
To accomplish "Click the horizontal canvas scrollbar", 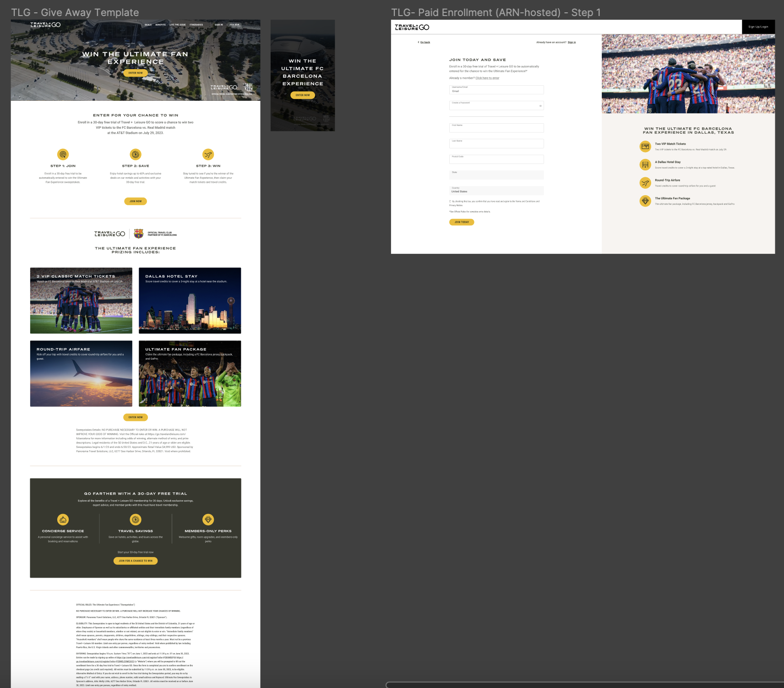I will [x=585, y=685].
